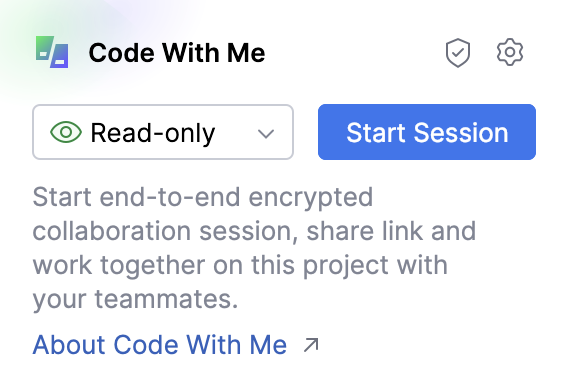The width and height of the screenshot is (570, 370).
Task: Change access level from Read-only
Action: [x=163, y=132]
